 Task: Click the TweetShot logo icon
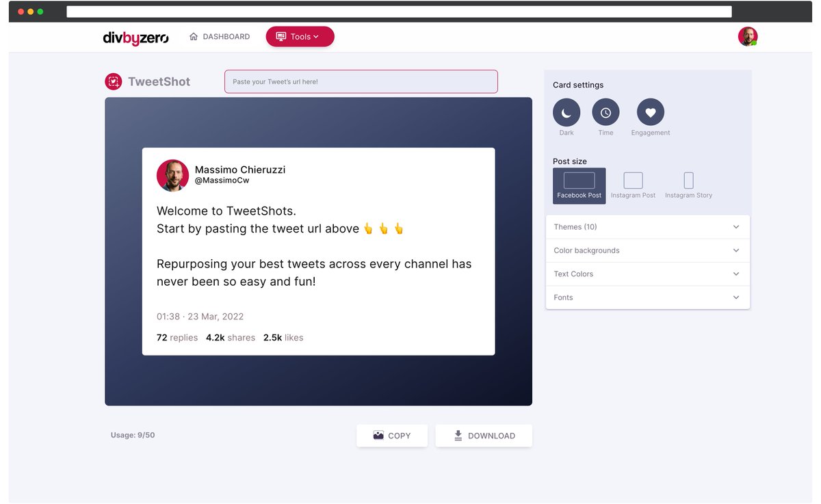[x=114, y=81]
